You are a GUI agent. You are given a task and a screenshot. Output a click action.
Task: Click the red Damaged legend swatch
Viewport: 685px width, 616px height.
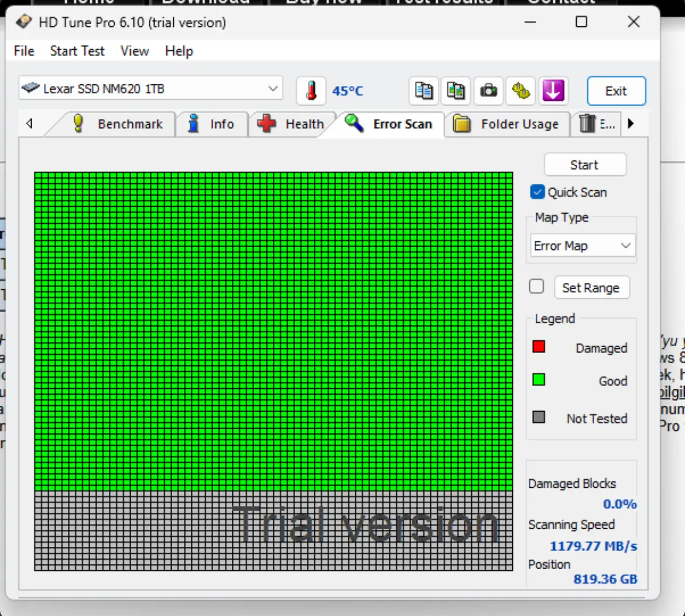coord(539,347)
